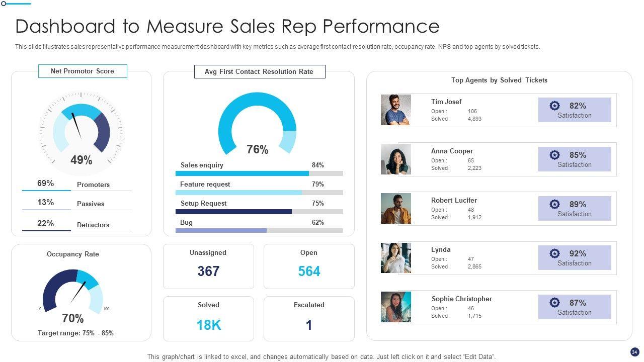Click the Solved 18K tile
Screen dimensions: 644x362
point(208,319)
